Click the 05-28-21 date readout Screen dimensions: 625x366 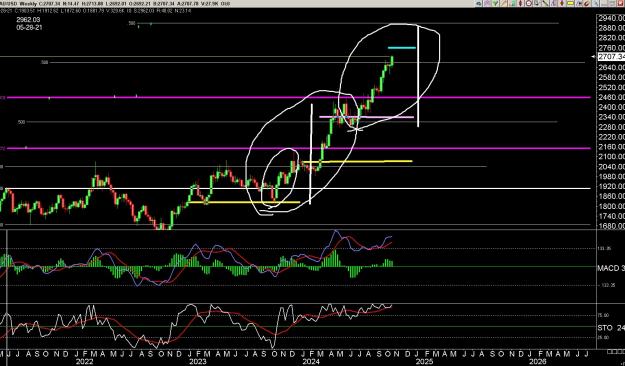pyautogui.click(x=29, y=28)
